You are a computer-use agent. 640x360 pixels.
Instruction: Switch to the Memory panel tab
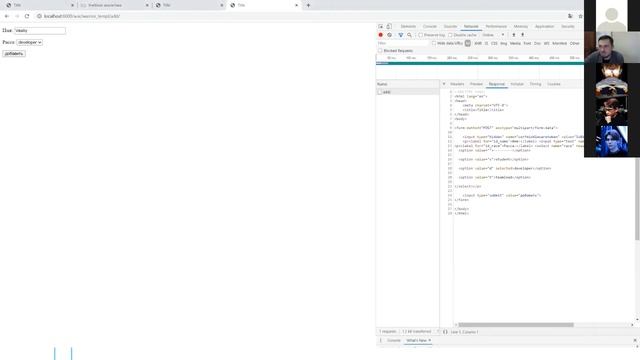520,27
